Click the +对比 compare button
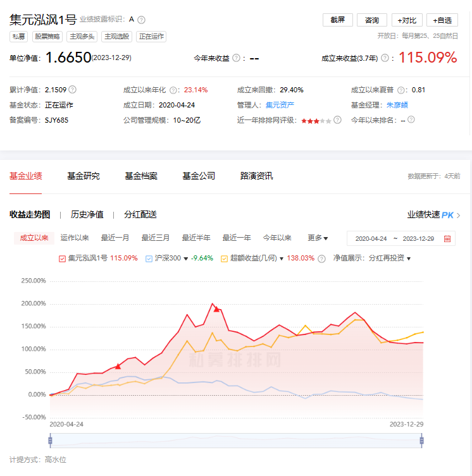This screenshot has width=472, height=476. pos(407,20)
